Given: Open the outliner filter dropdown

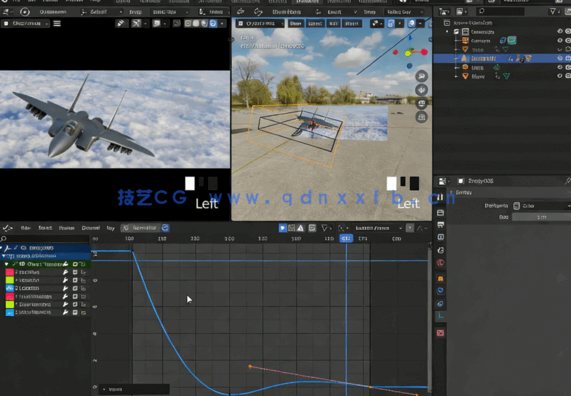Looking at the screenshot, I should (x=555, y=11).
